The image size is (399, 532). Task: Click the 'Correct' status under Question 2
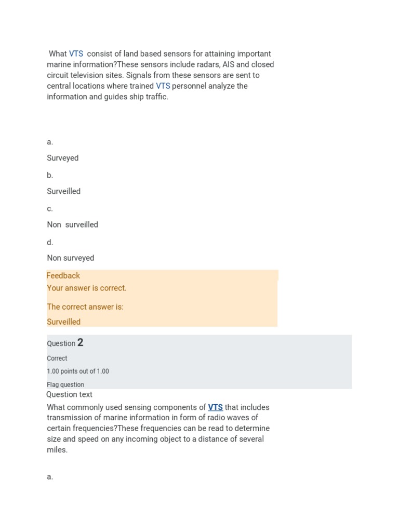click(x=57, y=358)
